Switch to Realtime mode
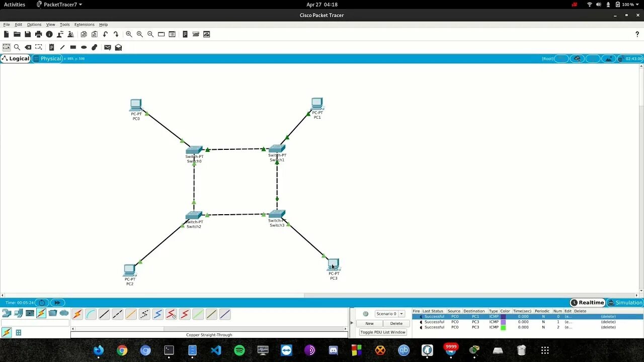 pos(587,303)
